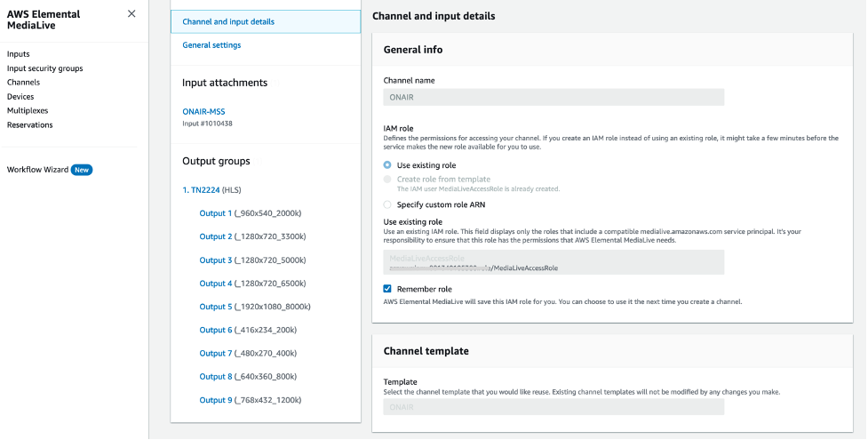
Task: Select Channel and input details section
Action: tap(266, 21)
